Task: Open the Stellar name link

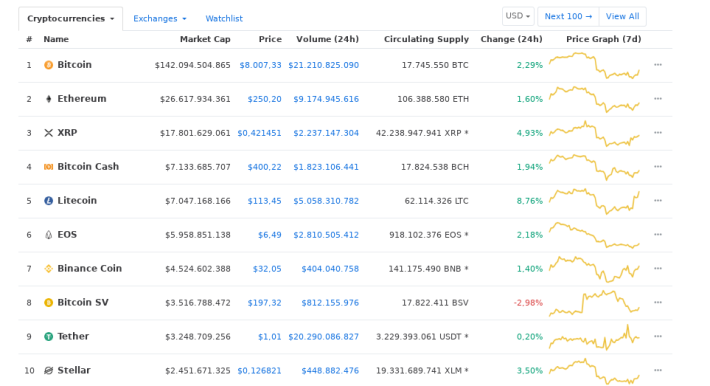Action: 74,371
